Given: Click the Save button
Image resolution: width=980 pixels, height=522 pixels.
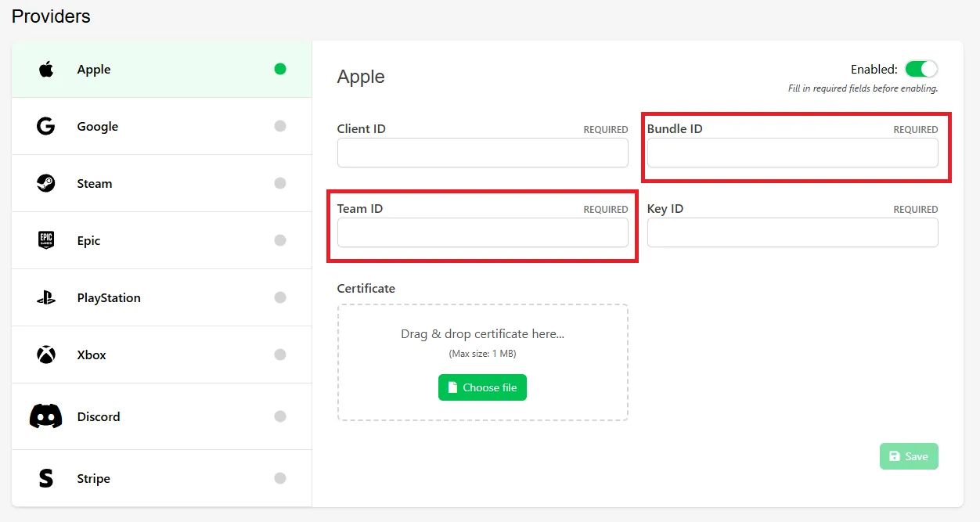Looking at the screenshot, I should [909, 456].
